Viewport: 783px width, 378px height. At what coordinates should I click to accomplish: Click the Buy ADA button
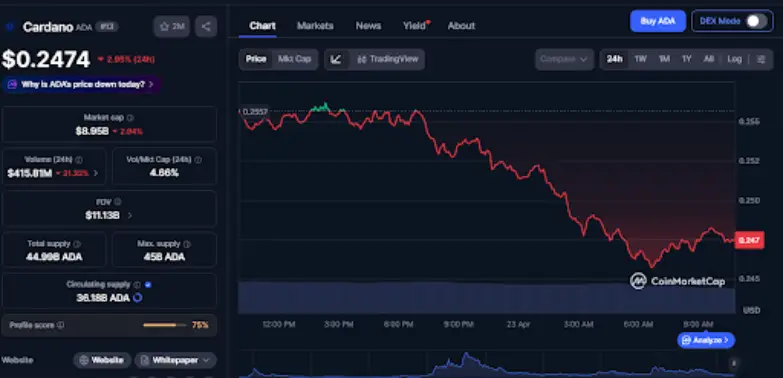(658, 21)
